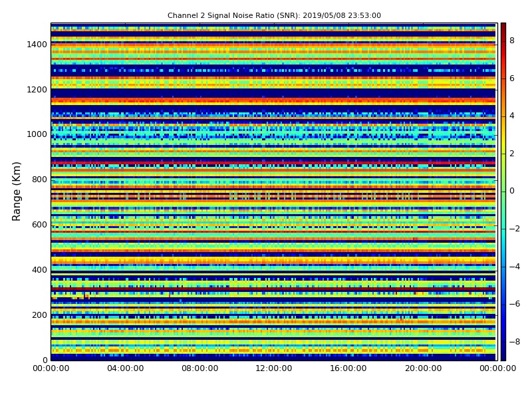Viewport: 532px width, 399px height.
Task: Click the colorbar value −4 label
Action: [x=515, y=267]
